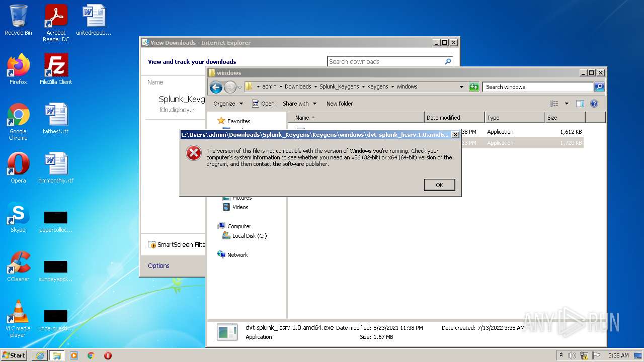The width and height of the screenshot is (644, 362).
Task: Sort files by the Name column
Action: 356,118
